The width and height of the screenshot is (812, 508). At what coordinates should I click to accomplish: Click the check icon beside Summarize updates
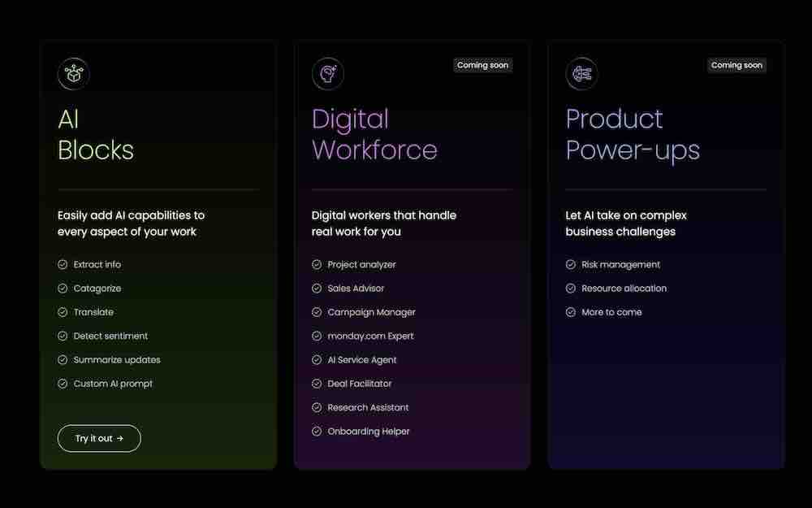63,360
